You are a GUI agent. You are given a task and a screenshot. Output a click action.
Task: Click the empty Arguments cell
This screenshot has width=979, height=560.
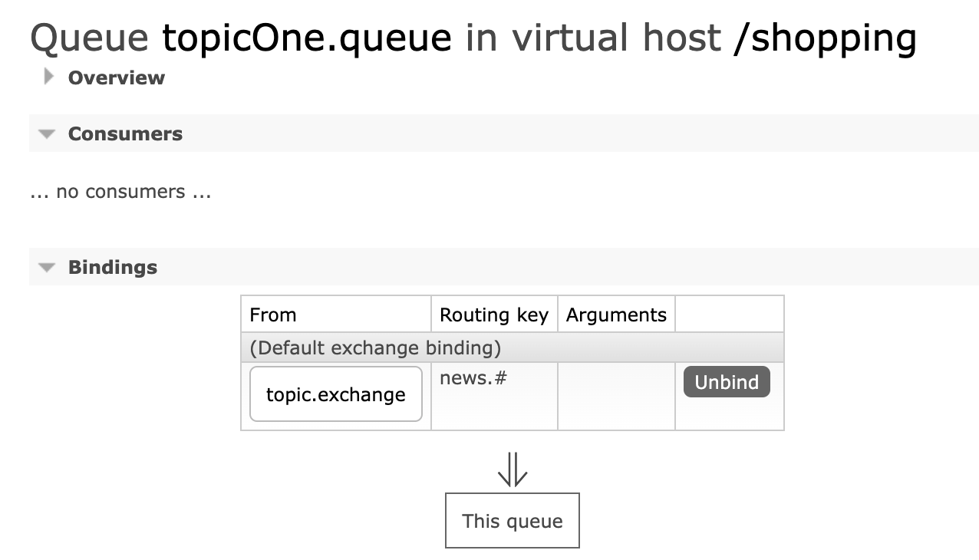pyautogui.click(x=616, y=396)
